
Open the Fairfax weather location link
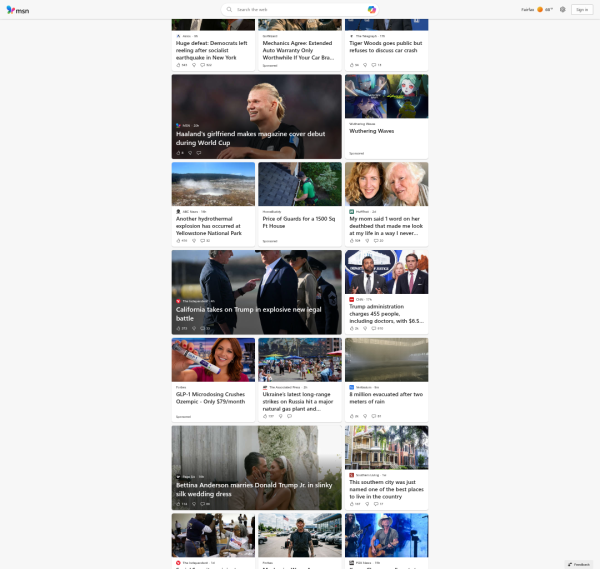point(527,10)
